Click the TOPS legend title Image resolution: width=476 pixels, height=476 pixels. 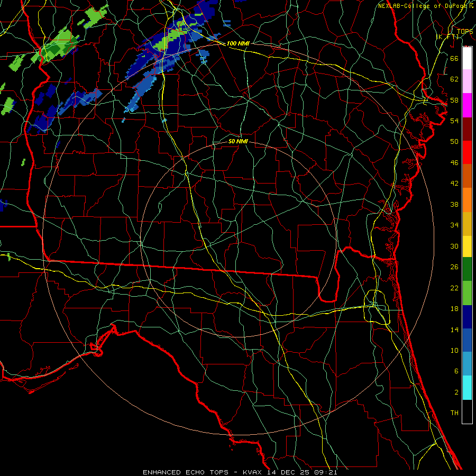click(x=465, y=32)
